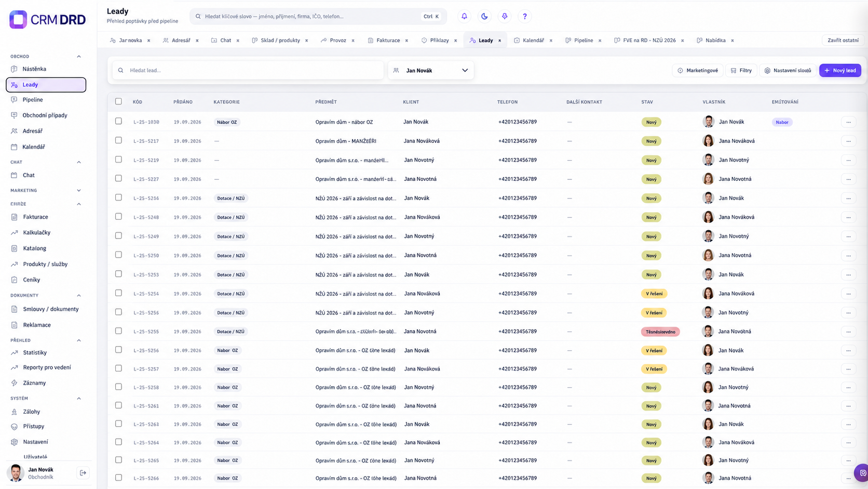Collapse the SYSTÉM sidebar section
This screenshot has width=868, height=489.
tap(79, 399)
